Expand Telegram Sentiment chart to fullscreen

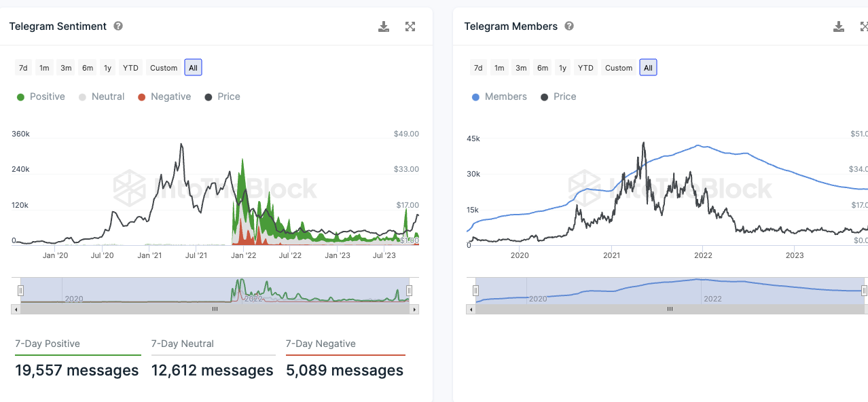pyautogui.click(x=410, y=26)
